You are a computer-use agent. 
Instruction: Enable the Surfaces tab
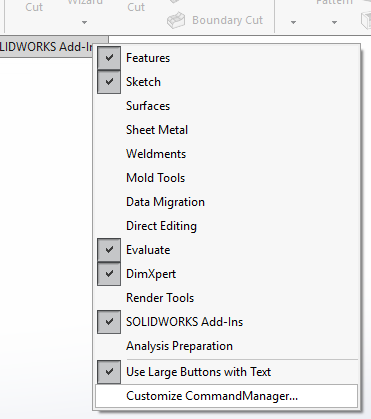(227, 106)
